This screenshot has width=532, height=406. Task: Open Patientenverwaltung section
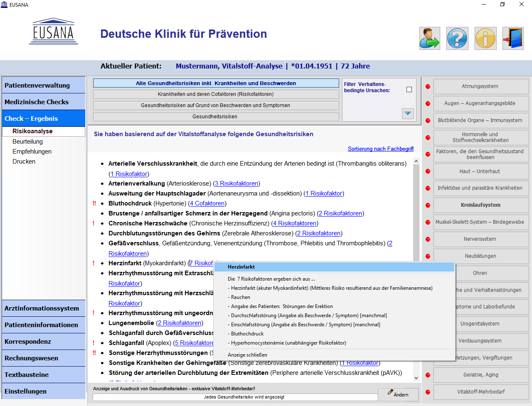click(44, 85)
